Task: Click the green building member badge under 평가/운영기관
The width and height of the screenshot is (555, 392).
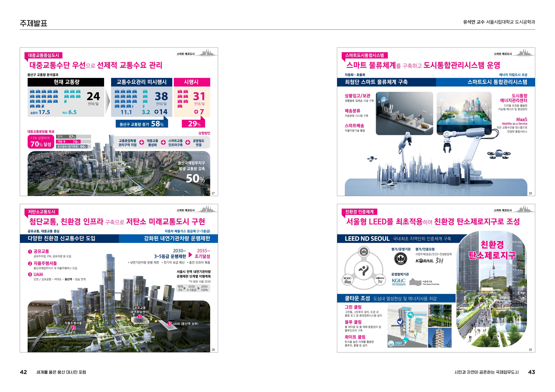Action: pos(401,259)
